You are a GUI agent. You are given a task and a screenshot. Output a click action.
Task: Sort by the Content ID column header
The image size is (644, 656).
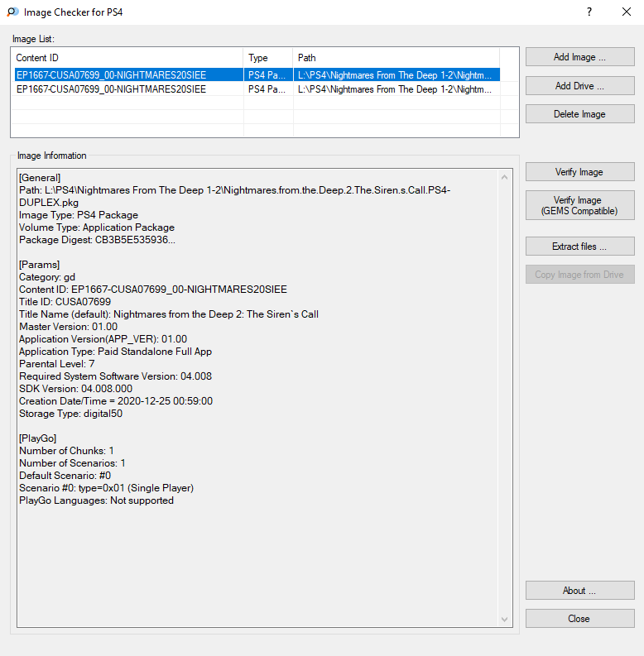coord(127,58)
